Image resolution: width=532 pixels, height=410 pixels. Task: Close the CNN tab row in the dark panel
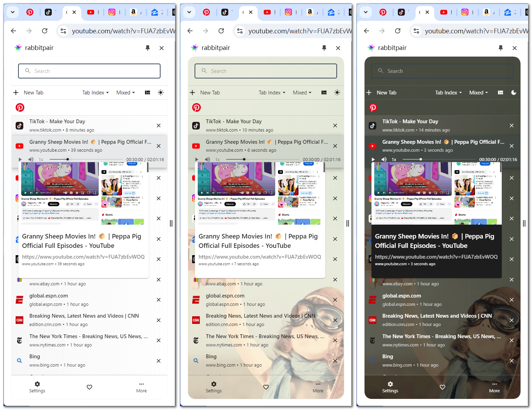coord(511,320)
